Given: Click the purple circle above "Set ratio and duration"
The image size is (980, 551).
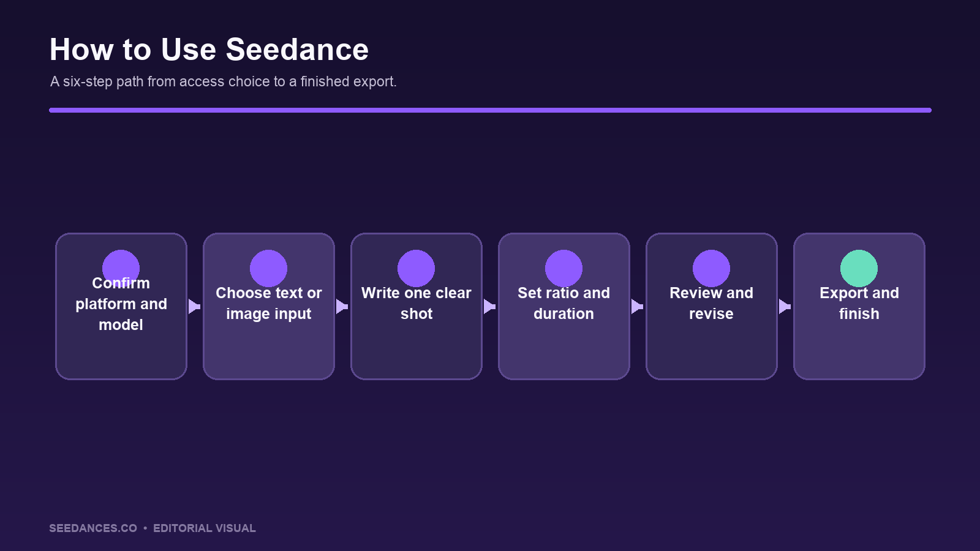Looking at the screenshot, I should pyautogui.click(x=564, y=268).
